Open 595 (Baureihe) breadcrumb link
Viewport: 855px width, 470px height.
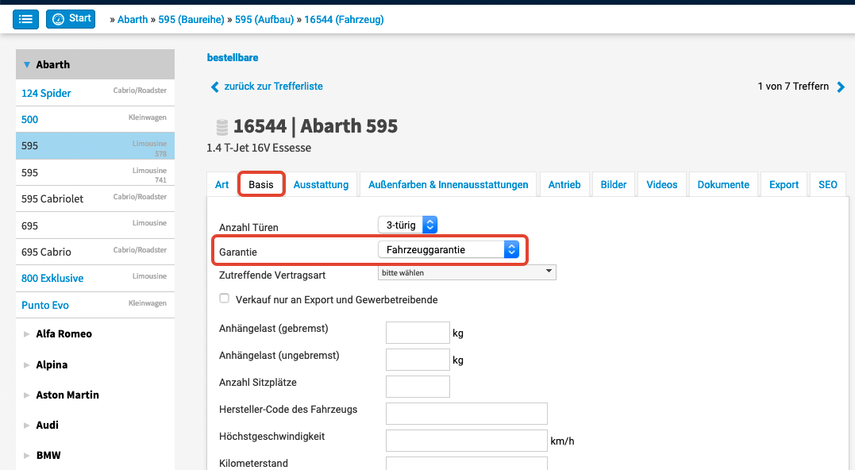[x=191, y=20]
